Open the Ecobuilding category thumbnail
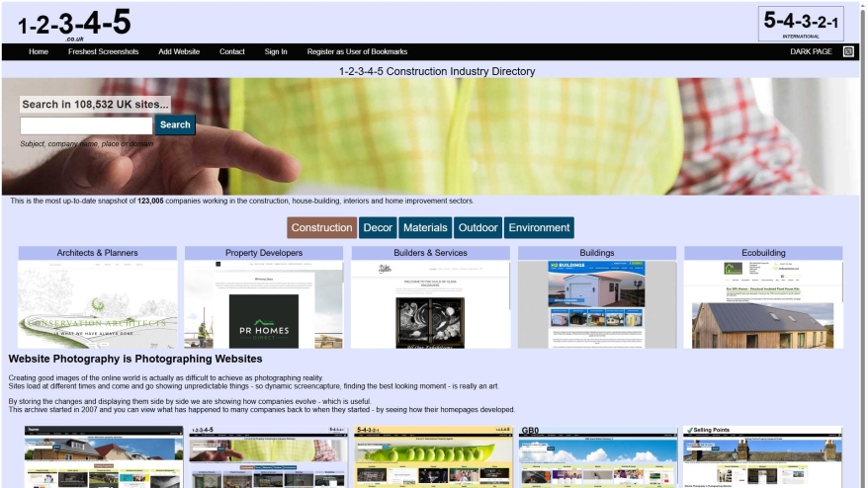 click(763, 304)
